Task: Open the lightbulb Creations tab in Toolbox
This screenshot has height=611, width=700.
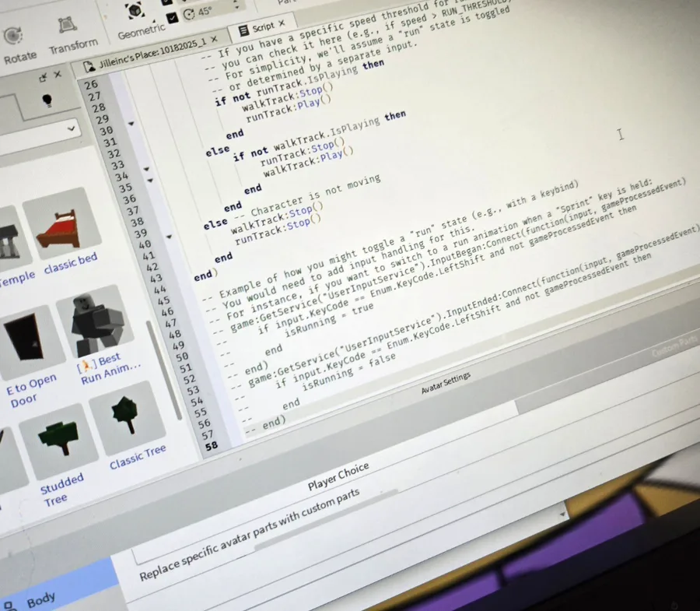Action: coord(47,100)
